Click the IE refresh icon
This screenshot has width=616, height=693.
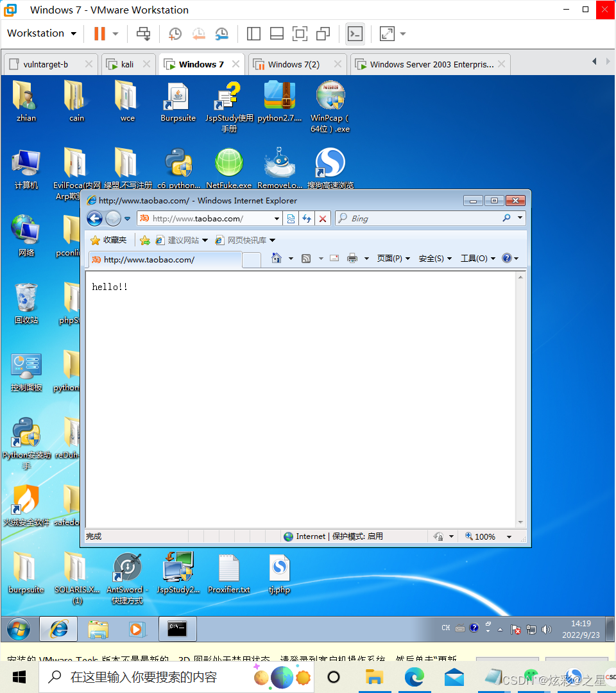(x=307, y=218)
